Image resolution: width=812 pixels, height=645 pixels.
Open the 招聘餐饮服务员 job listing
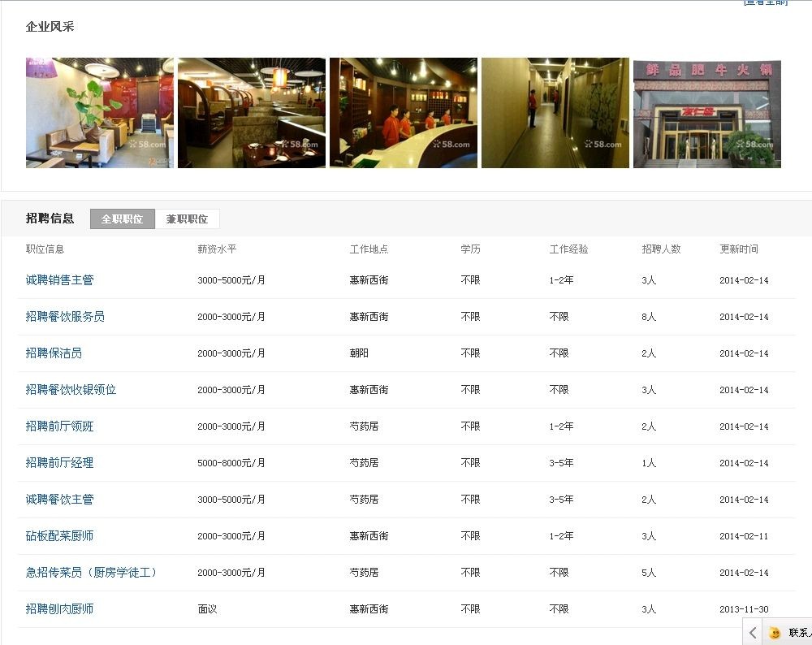(65, 317)
